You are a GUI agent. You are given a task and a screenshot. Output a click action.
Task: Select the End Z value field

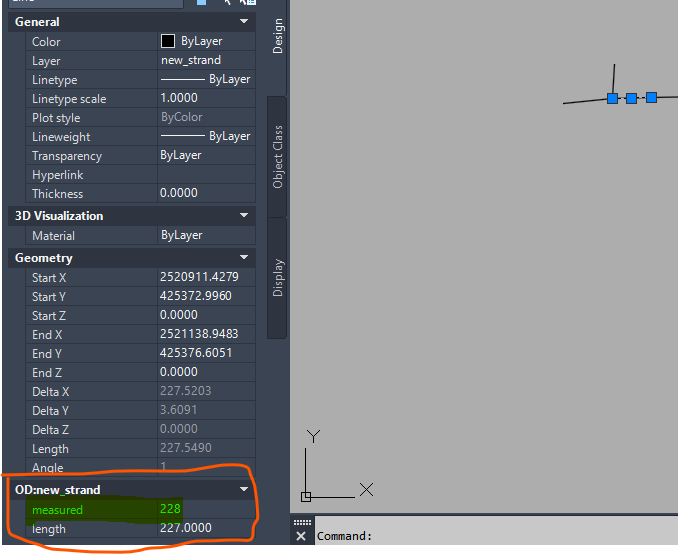coord(207,372)
